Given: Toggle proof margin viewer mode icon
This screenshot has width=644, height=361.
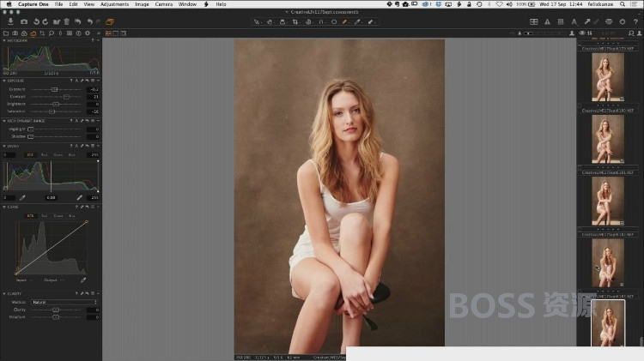Looking at the screenshot, I should point(123,33).
